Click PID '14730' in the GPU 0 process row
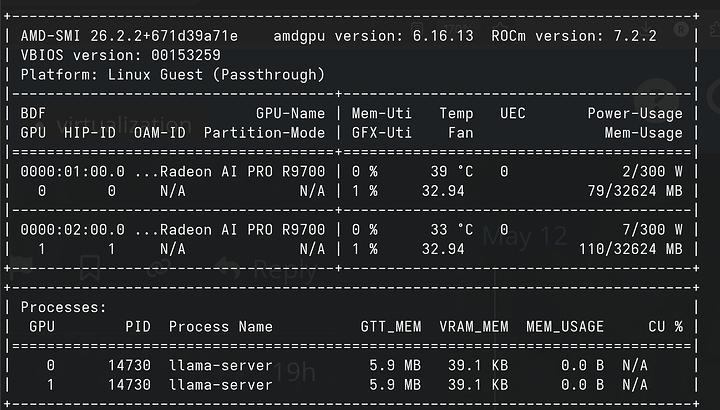This screenshot has height=410, width=720. click(129, 365)
